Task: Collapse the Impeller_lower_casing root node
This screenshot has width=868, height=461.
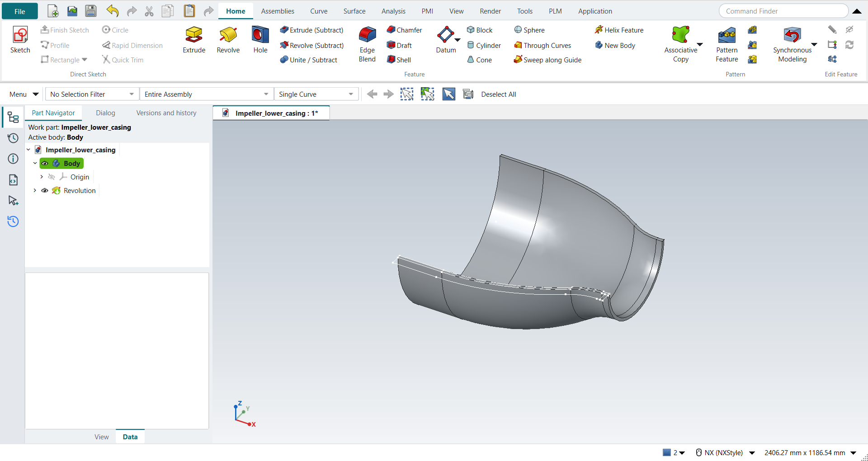Action: 28,150
